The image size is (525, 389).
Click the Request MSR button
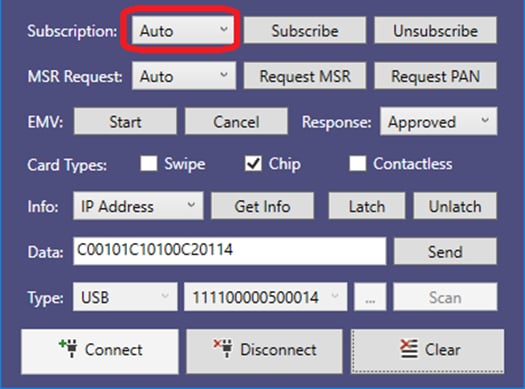tap(305, 76)
